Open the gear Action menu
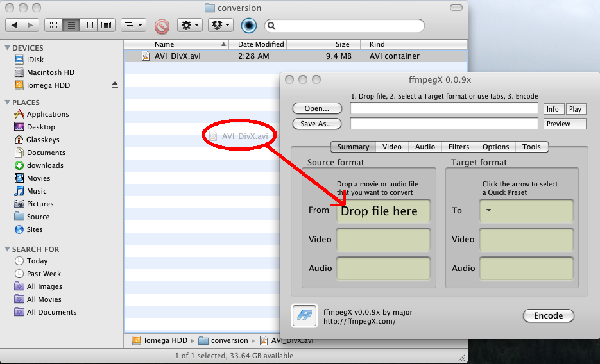The image size is (600, 364). [x=190, y=26]
